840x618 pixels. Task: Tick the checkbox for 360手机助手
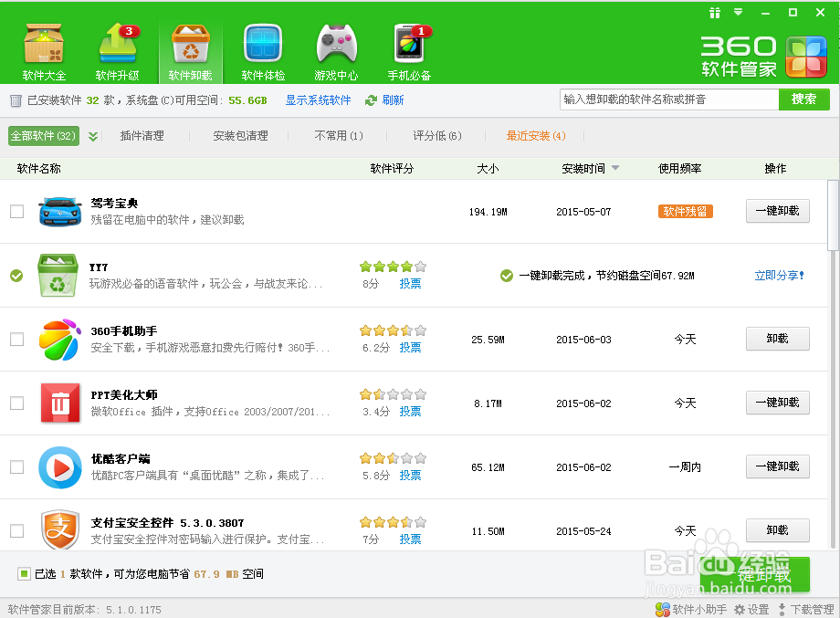point(17,339)
